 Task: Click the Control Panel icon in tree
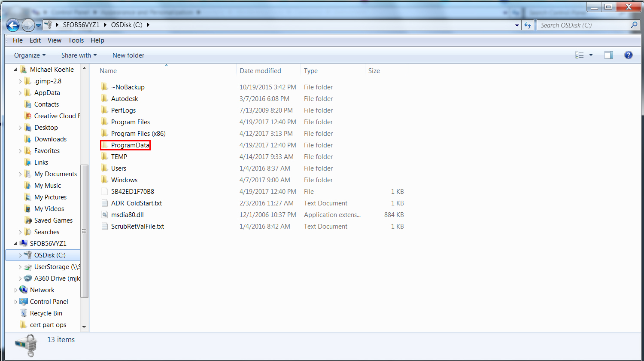coord(23,301)
